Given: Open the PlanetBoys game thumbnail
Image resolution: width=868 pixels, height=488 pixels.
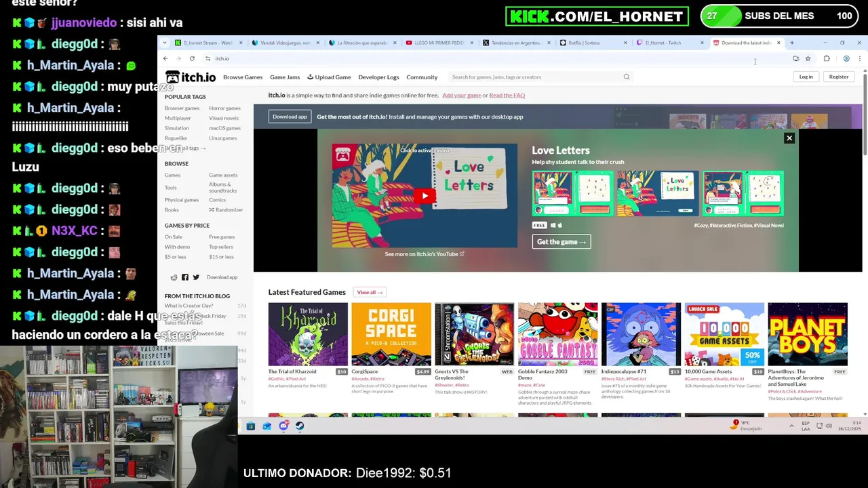Looking at the screenshot, I should (x=808, y=334).
